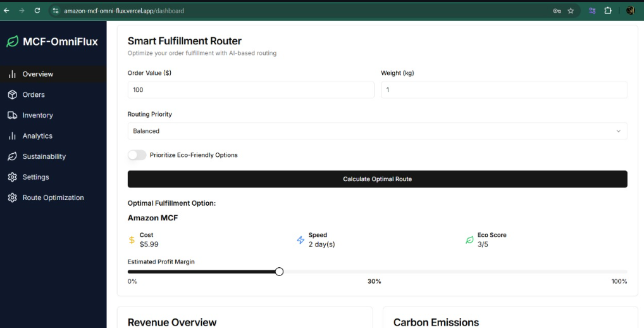Click the 2 day(s) speed value
644x328 pixels.
click(x=321, y=244)
